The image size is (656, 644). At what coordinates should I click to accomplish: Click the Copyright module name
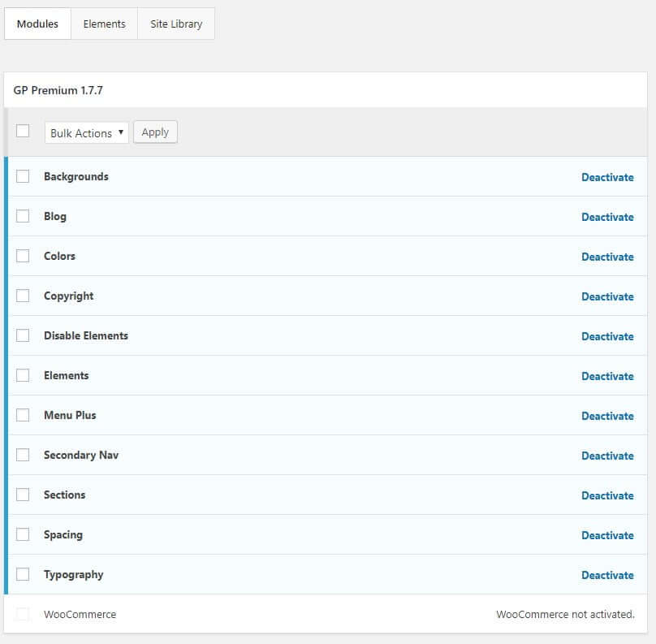click(x=69, y=296)
